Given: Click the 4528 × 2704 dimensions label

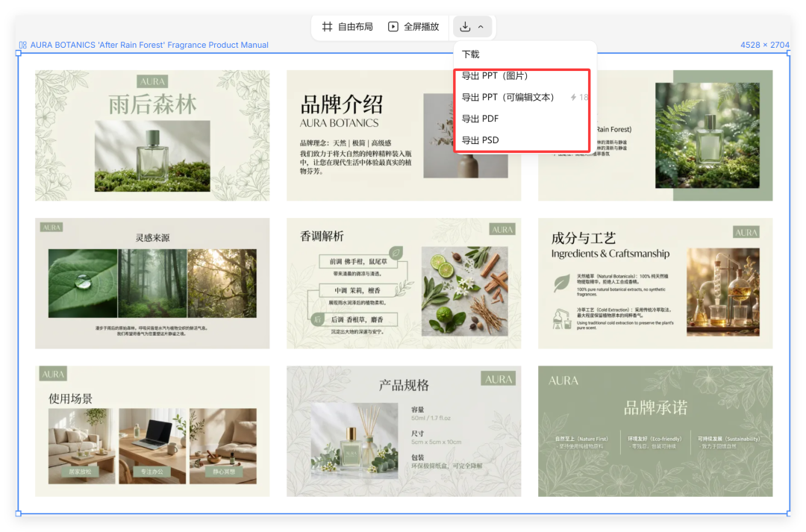Looking at the screenshot, I should pos(764,45).
